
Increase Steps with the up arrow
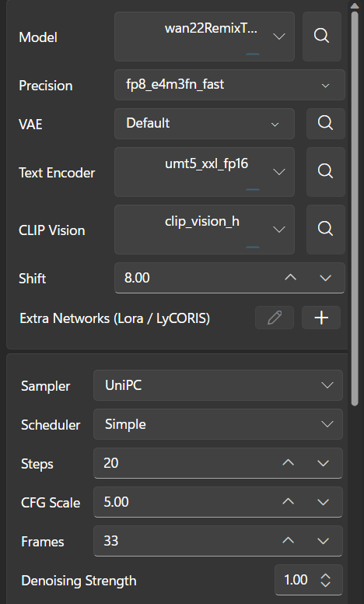289,463
